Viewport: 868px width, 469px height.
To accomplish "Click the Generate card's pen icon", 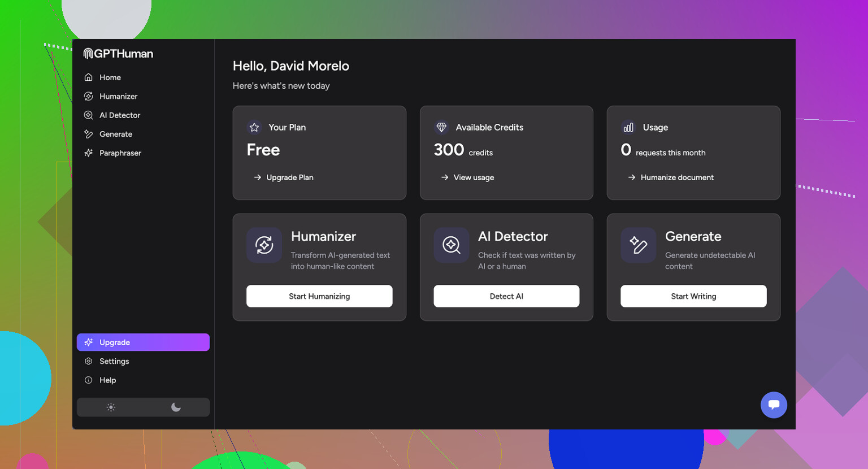I will point(638,245).
